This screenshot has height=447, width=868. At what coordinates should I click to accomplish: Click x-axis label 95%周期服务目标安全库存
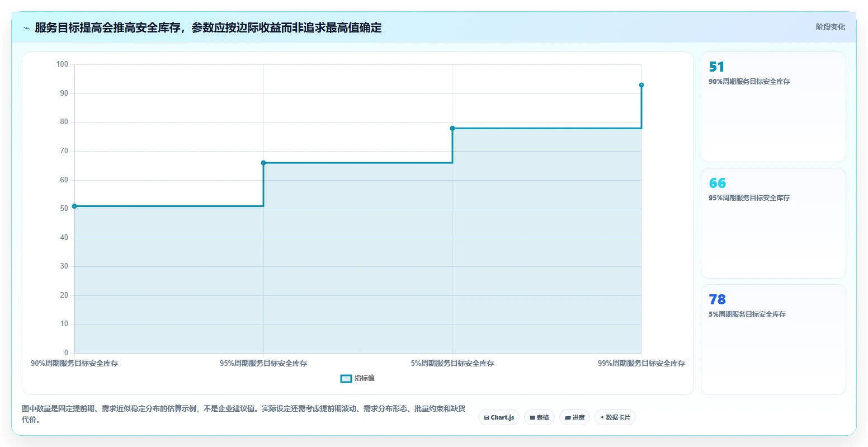point(263,364)
